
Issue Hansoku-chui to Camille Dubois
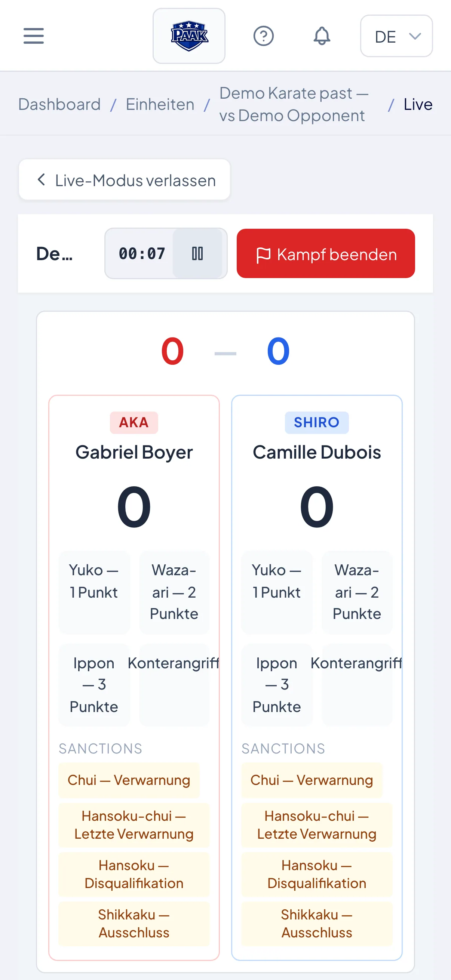pyautogui.click(x=317, y=825)
